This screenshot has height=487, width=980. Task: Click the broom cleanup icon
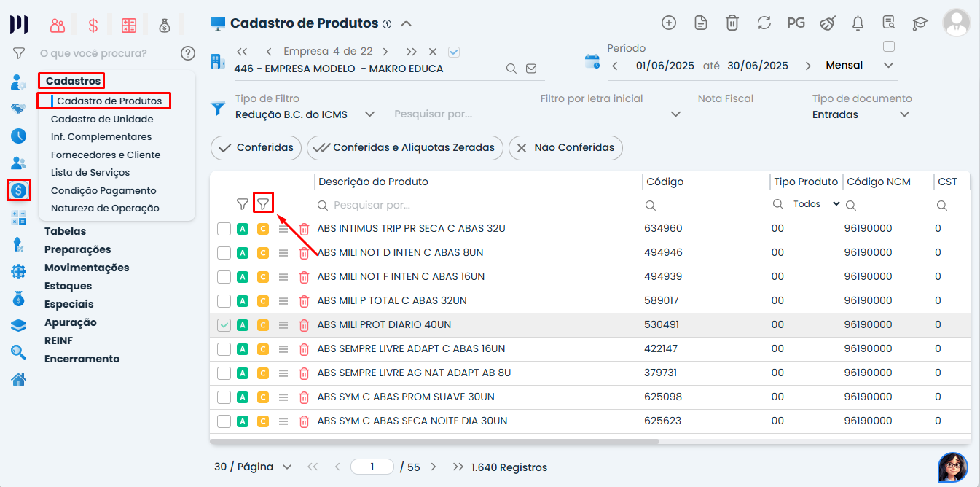pos(827,23)
